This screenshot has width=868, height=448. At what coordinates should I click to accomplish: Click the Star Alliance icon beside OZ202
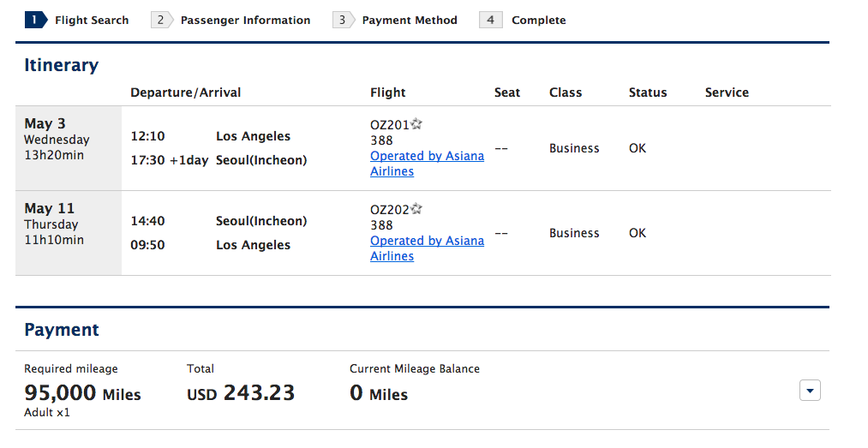416,208
